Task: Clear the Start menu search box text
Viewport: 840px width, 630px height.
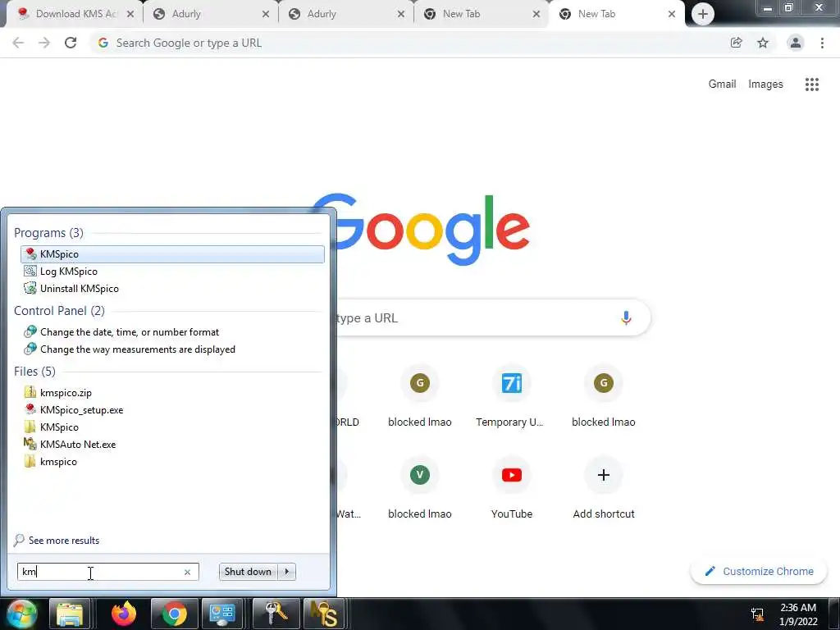Action: pyautogui.click(x=188, y=572)
